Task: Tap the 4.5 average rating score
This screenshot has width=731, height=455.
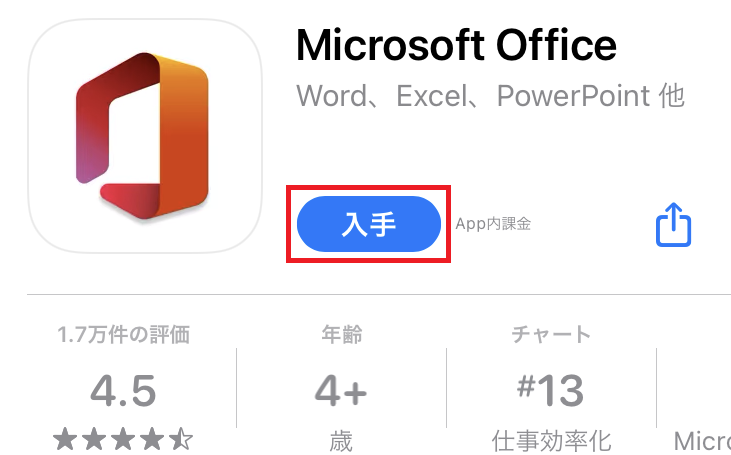Action: point(123,391)
